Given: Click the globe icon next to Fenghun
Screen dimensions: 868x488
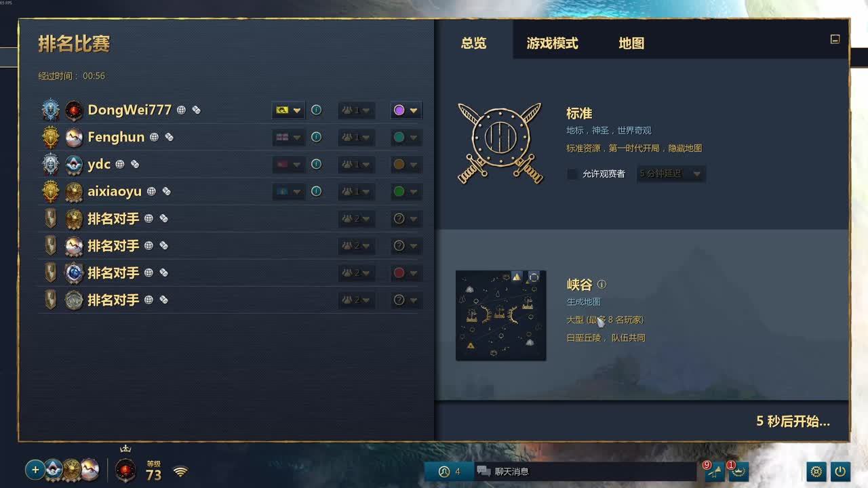Looking at the screenshot, I should 154,137.
